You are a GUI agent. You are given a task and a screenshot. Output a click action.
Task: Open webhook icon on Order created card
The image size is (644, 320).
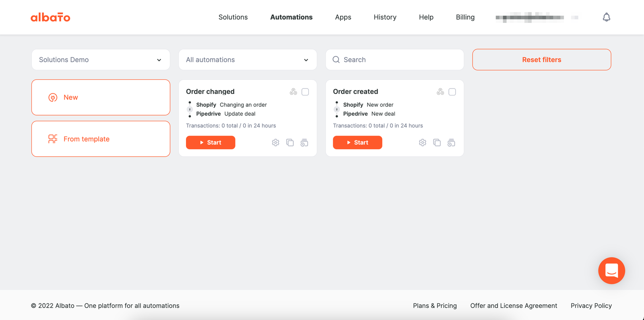pos(440,92)
